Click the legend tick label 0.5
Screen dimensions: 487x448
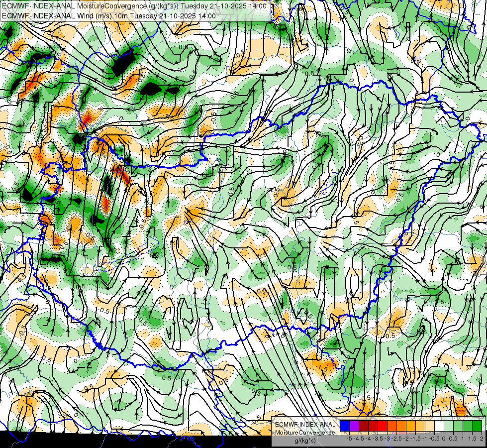pyautogui.click(x=453, y=439)
